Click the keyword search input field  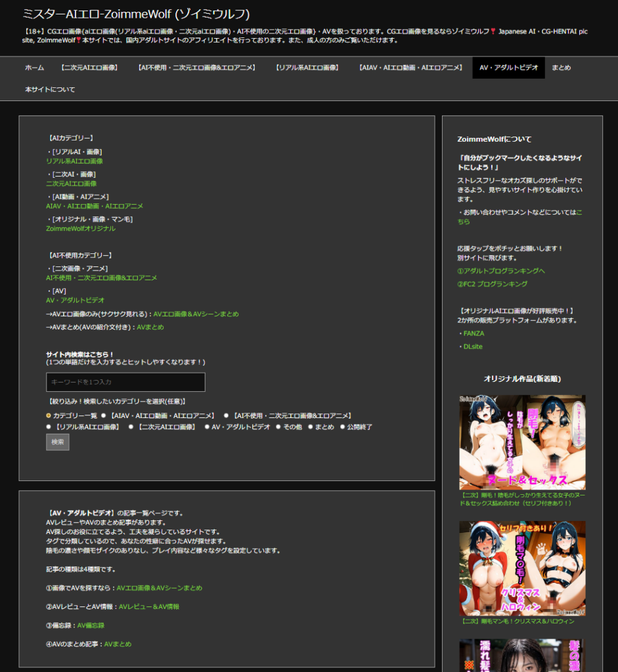125,382
